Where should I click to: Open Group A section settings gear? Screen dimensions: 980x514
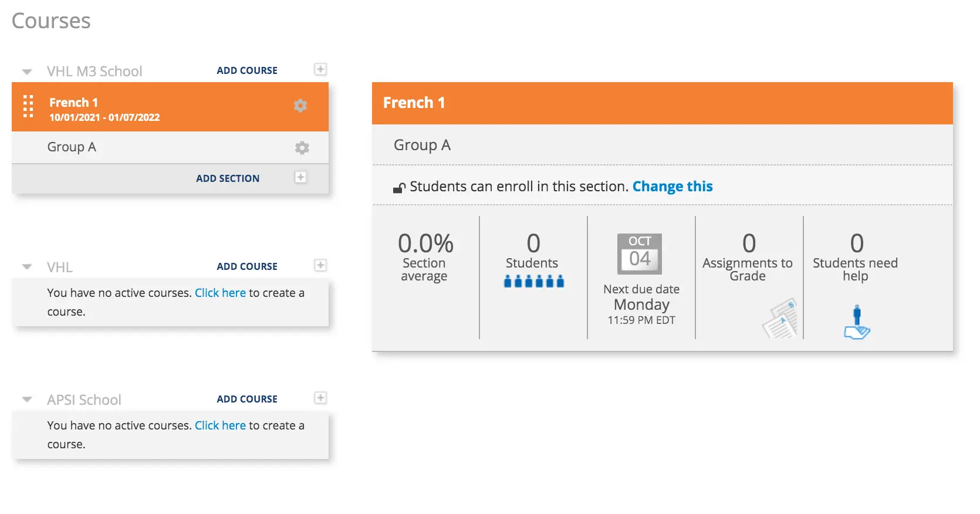pos(302,148)
